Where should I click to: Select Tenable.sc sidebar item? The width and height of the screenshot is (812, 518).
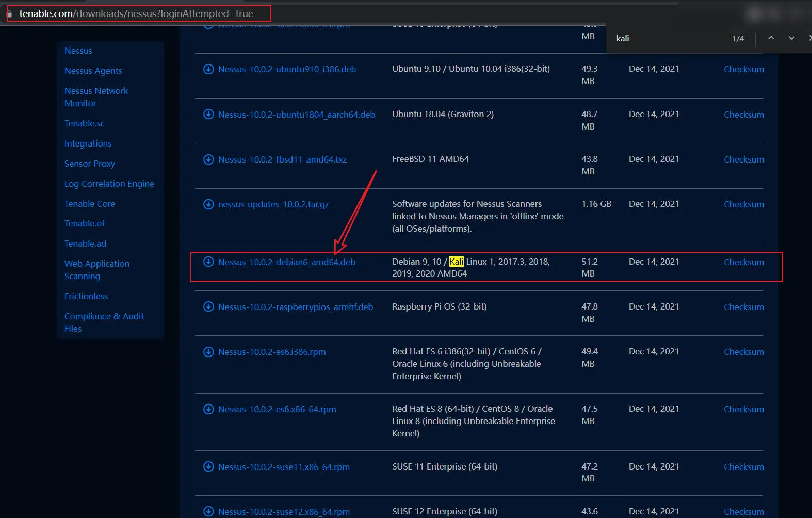pos(84,123)
